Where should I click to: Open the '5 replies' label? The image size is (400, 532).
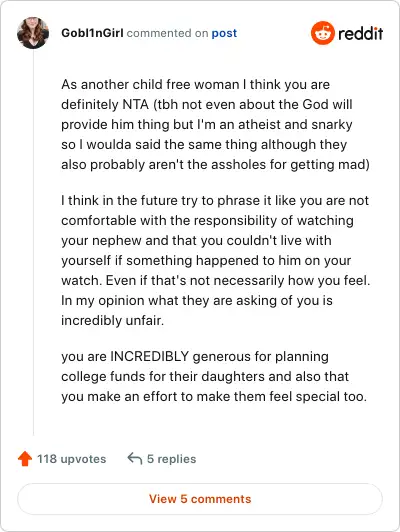tap(171, 459)
